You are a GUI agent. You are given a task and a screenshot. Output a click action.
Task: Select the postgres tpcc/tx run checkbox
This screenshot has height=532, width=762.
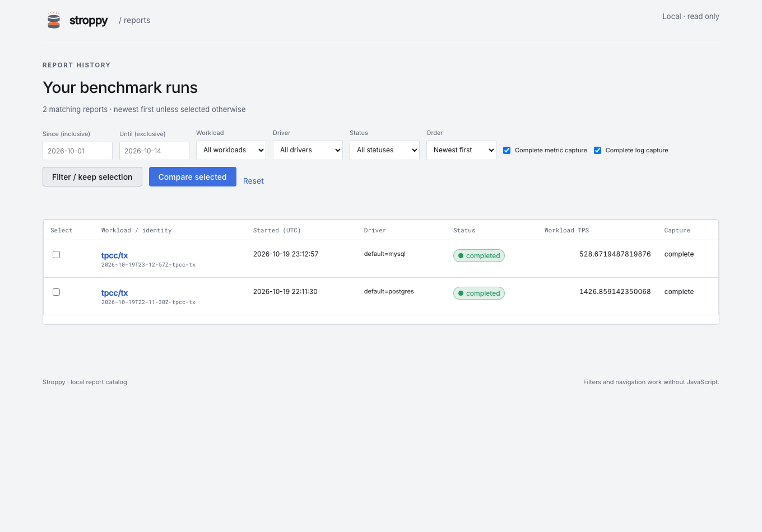56,292
